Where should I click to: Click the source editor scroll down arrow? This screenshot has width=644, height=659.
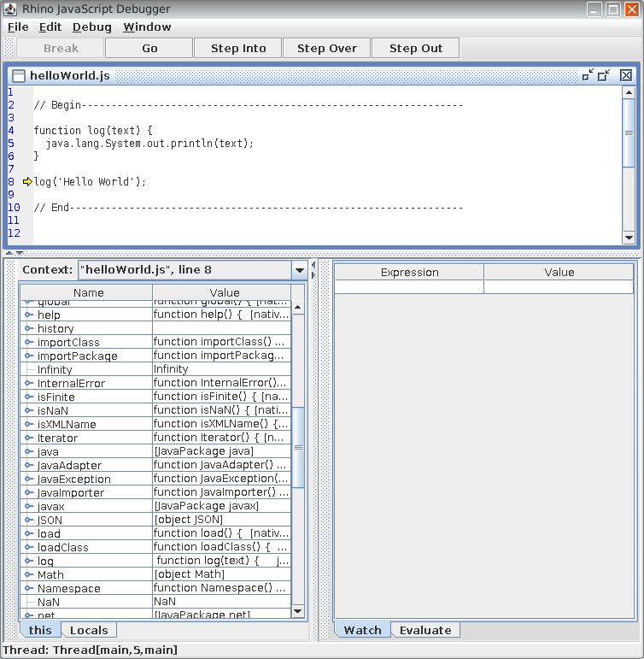pyautogui.click(x=629, y=237)
